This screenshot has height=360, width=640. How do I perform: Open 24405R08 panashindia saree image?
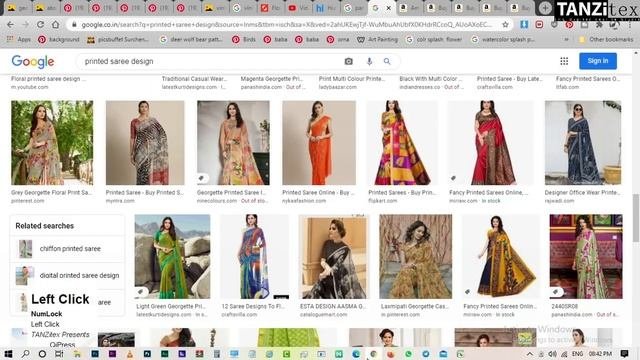[586, 256]
